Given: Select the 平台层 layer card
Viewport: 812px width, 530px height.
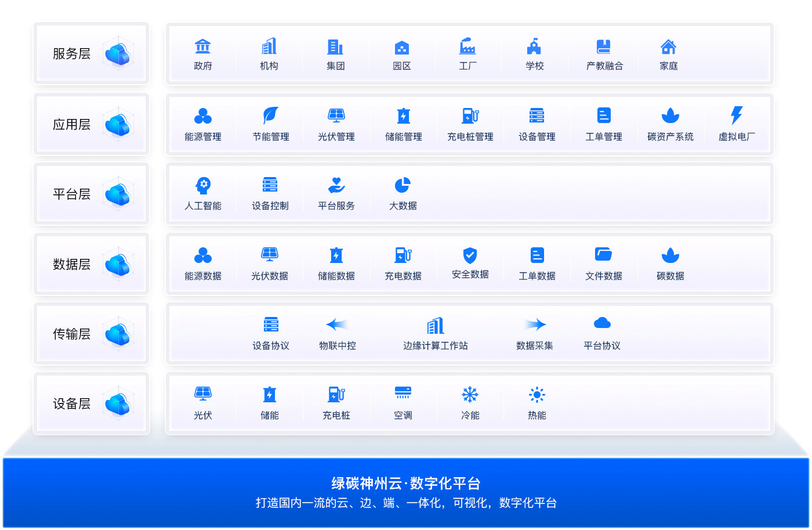Looking at the screenshot, I should (x=92, y=194).
